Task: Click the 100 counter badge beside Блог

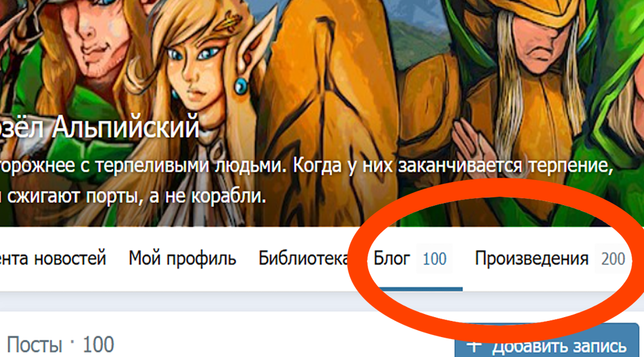Action: pyautogui.click(x=434, y=259)
